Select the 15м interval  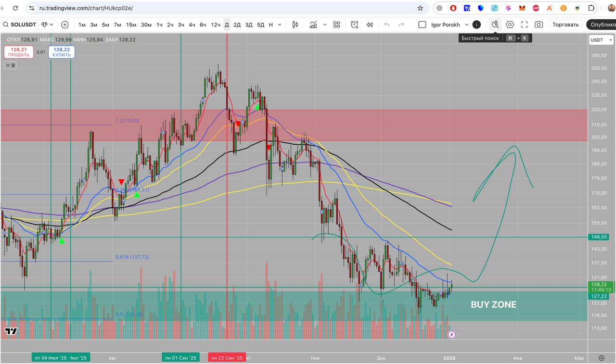pos(131,25)
